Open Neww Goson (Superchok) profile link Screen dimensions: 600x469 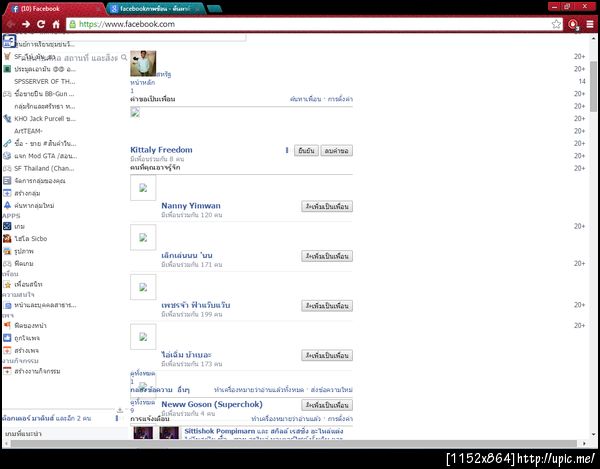pyautogui.click(x=212, y=404)
